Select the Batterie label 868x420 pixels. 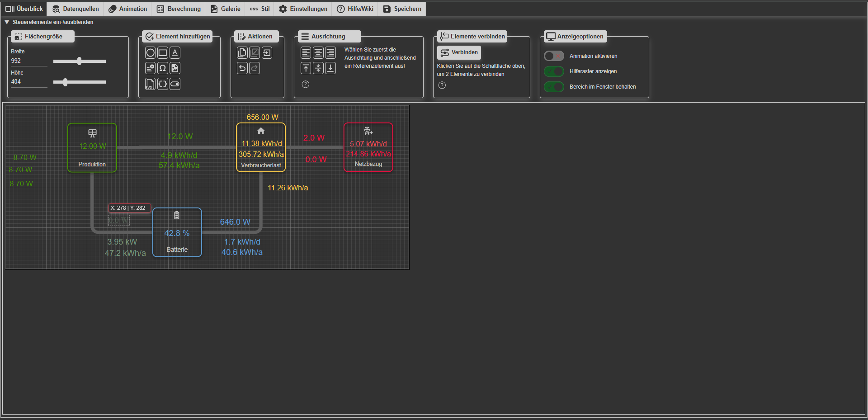point(177,250)
